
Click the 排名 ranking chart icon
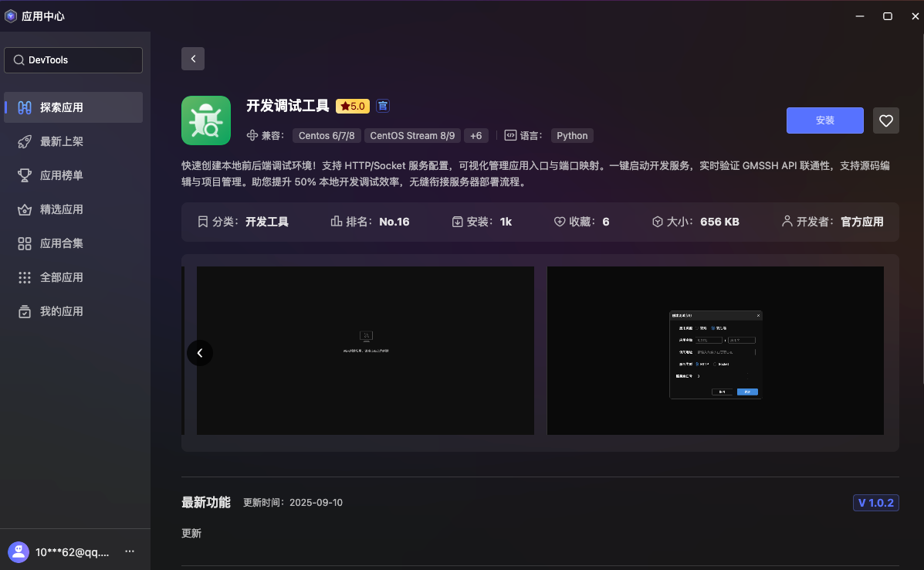(336, 221)
